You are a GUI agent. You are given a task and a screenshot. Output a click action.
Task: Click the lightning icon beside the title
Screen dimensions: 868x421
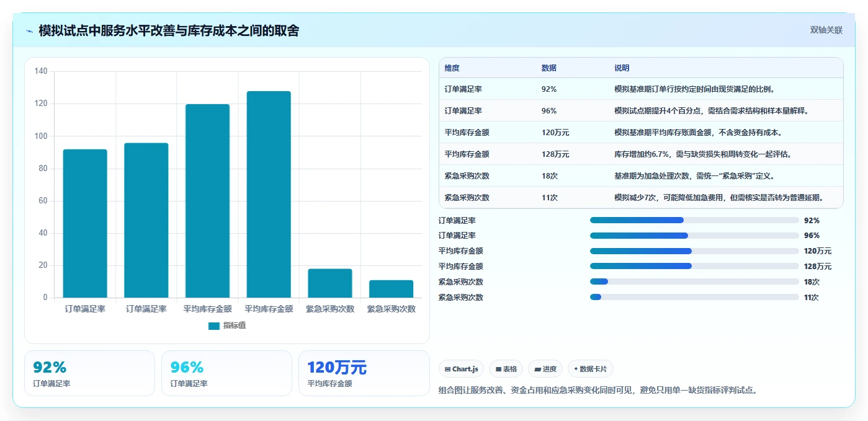click(29, 31)
